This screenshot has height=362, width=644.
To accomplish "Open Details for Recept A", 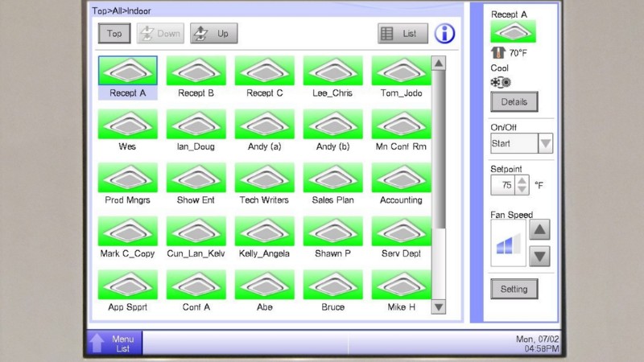I will coord(514,102).
